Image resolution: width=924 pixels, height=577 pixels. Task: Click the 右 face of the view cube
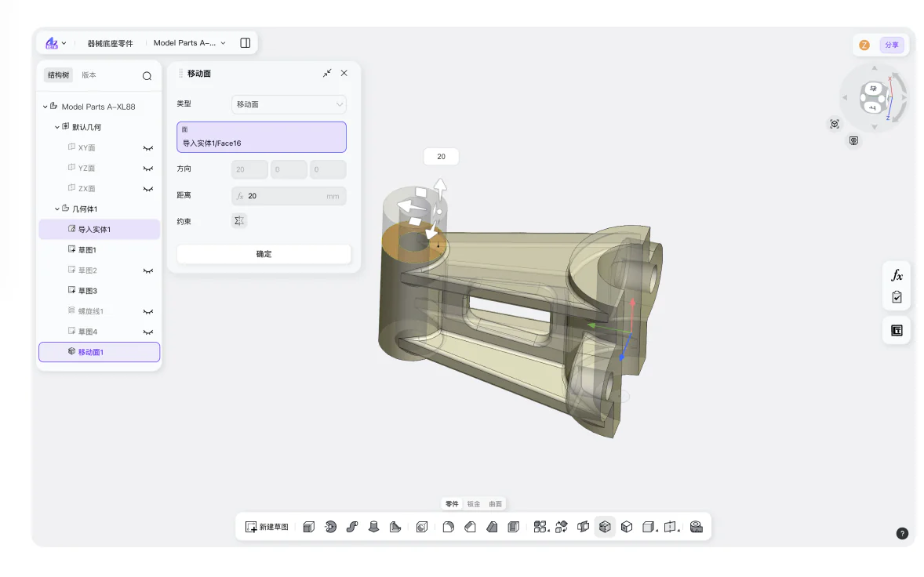tap(873, 89)
